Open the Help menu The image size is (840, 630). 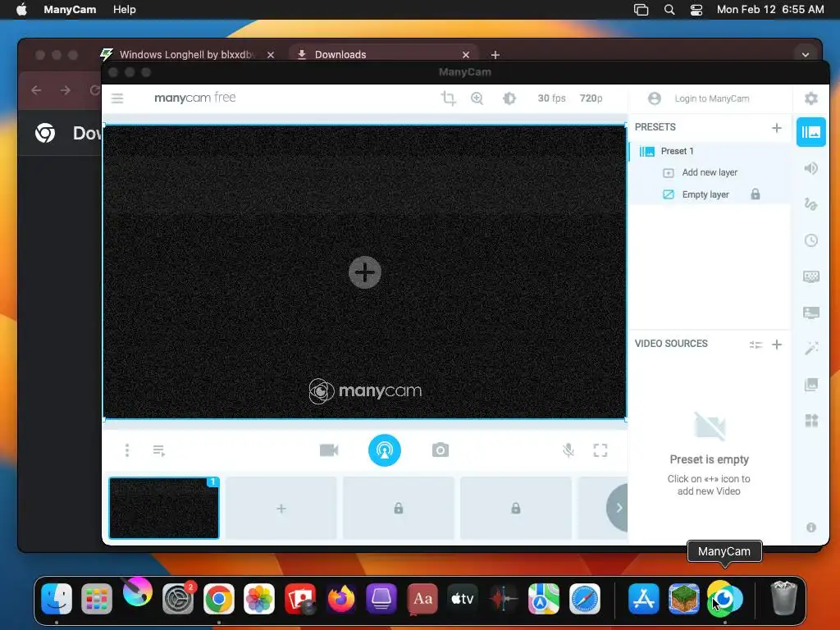click(x=125, y=10)
